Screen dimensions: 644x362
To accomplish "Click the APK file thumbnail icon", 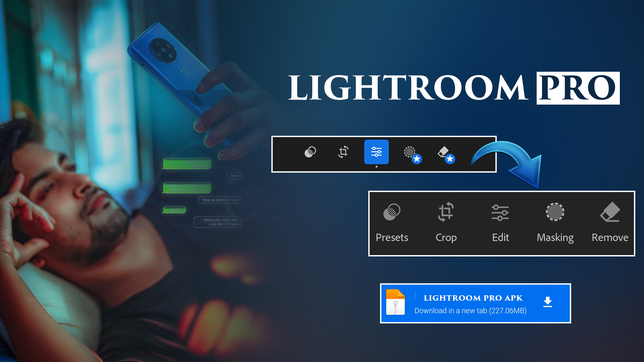I will click(x=395, y=303).
